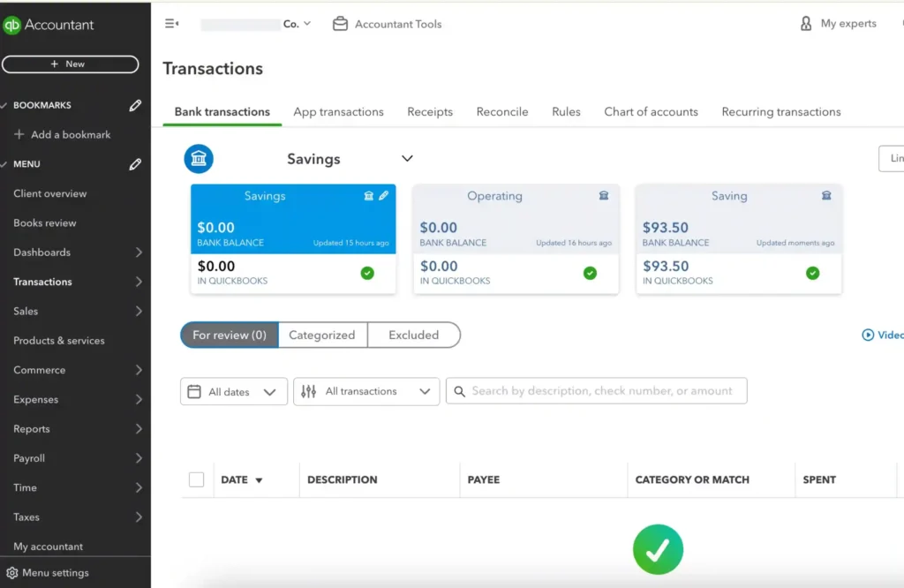
Task: Expand Payroll submenu arrow
Action: [x=139, y=458]
